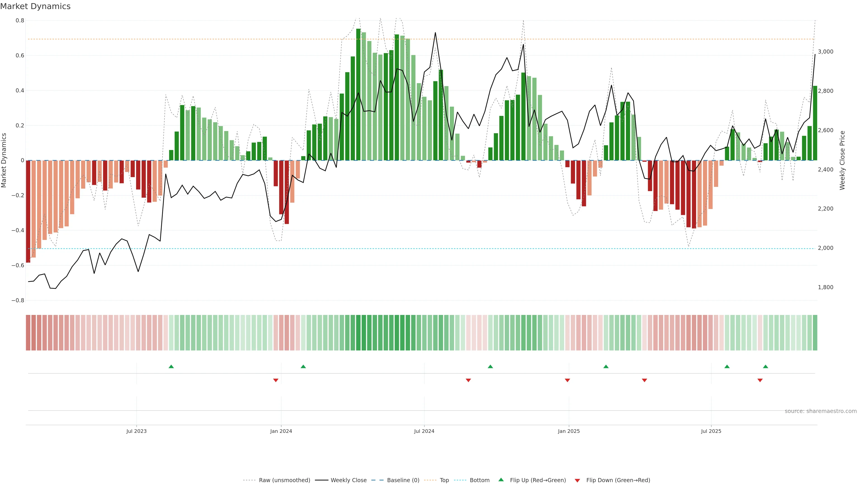
Task: Click the first green flip-up triangle after Jul 2023
Action: 171,366
